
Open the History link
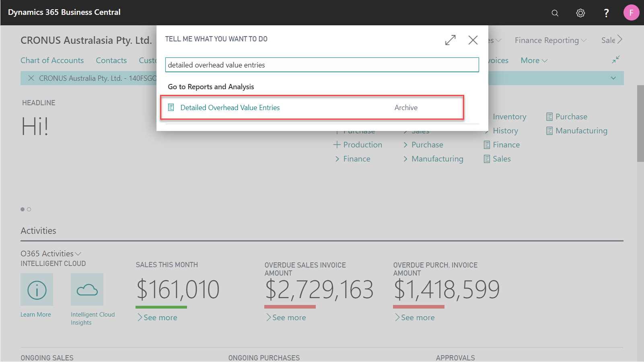(x=505, y=131)
